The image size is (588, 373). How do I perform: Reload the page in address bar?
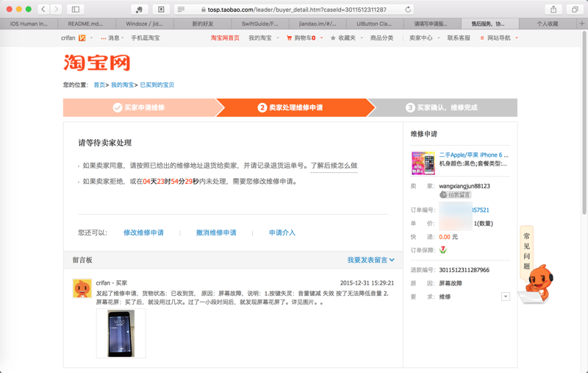pyautogui.click(x=408, y=10)
